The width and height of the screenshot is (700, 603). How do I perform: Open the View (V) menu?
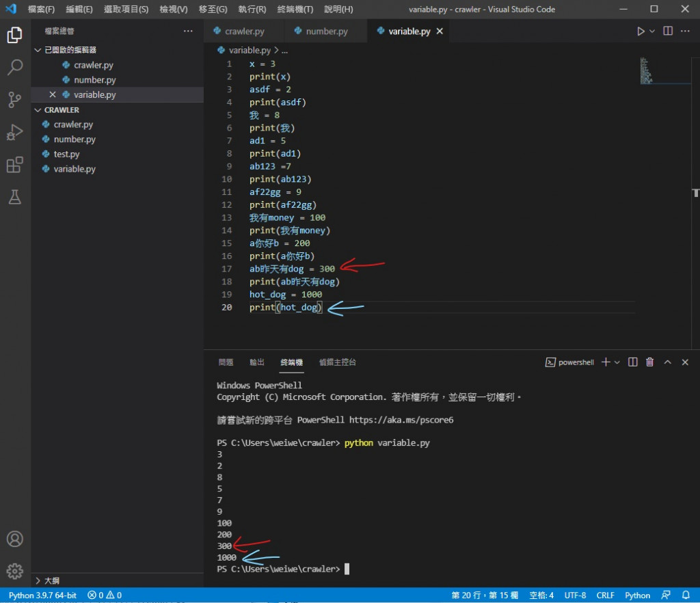point(174,10)
